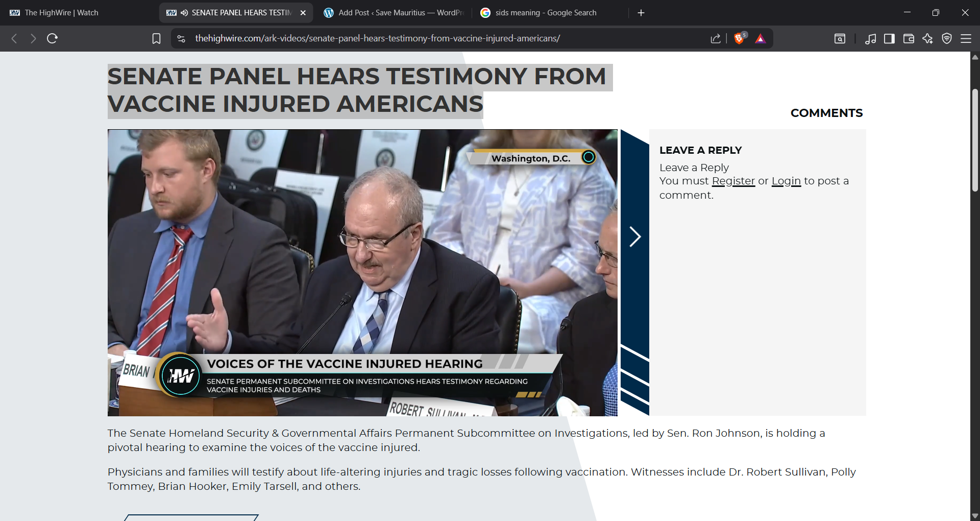
Task: Open the tab search button
Action: 840,39
